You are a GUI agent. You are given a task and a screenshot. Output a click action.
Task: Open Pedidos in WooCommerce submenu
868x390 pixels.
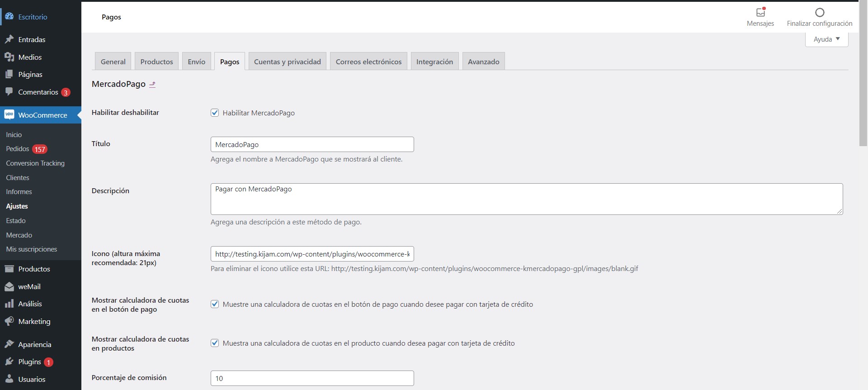click(x=18, y=149)
